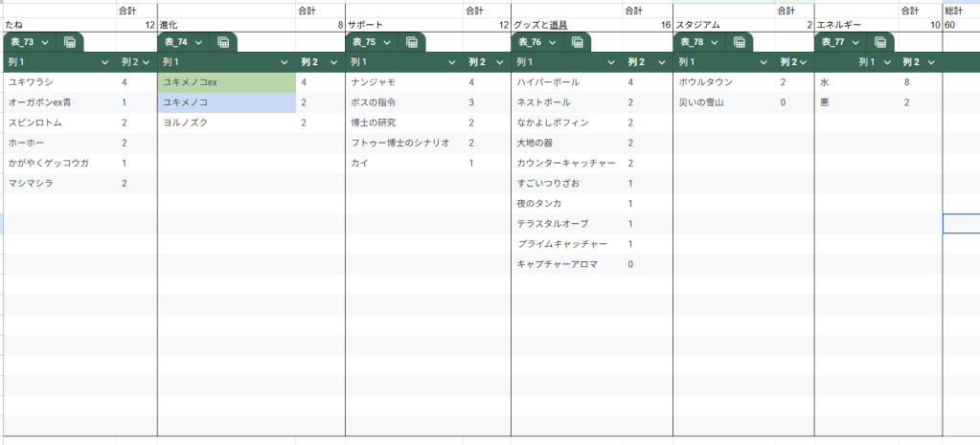Click the table view icon beside 表_73
The height and width of the screenshot is (445, 980).
tap(70, 43)
